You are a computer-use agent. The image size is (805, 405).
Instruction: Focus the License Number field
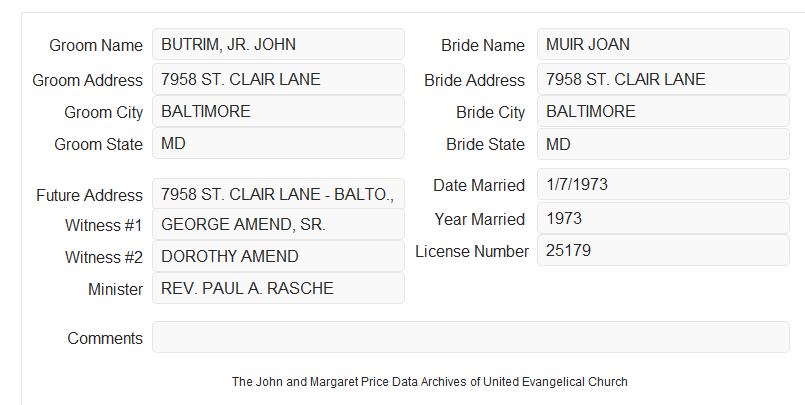tap(663, 250)
